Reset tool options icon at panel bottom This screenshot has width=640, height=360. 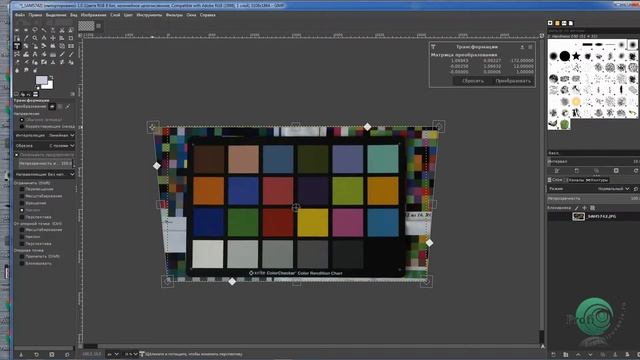click(67, 355)
